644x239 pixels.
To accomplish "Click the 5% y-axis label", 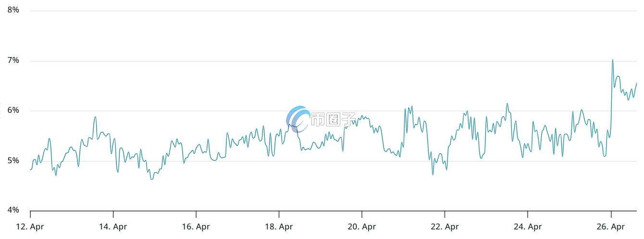I will pos(13,160).
